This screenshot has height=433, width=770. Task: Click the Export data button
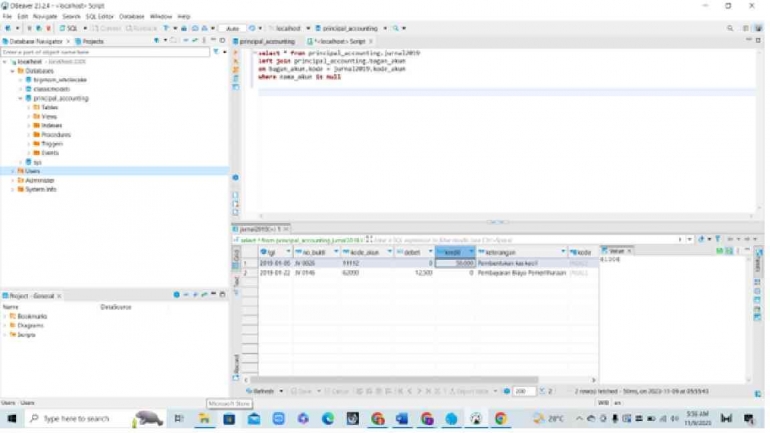tap(470, 391)
